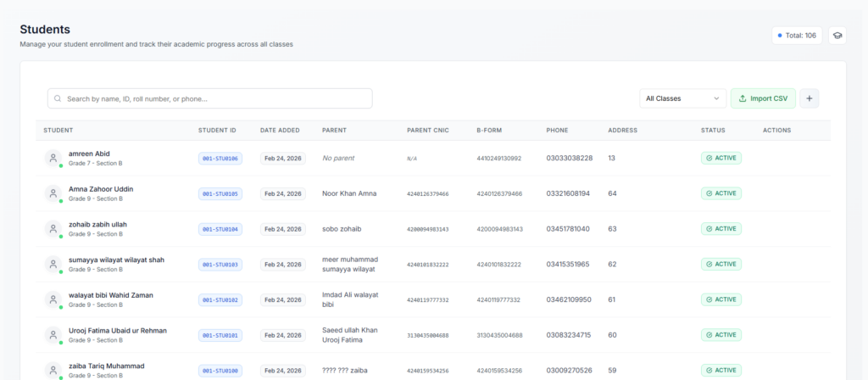The image size is (868, 380).
Task: Click the B-FORM column header
Action: 489,131
